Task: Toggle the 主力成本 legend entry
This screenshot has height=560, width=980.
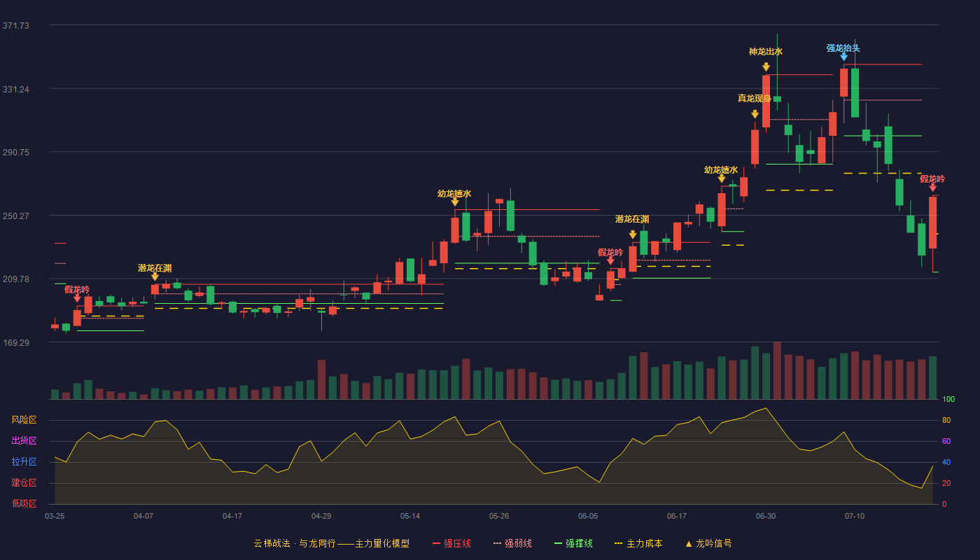Action: pyautogui.click(x=638, y=543)
